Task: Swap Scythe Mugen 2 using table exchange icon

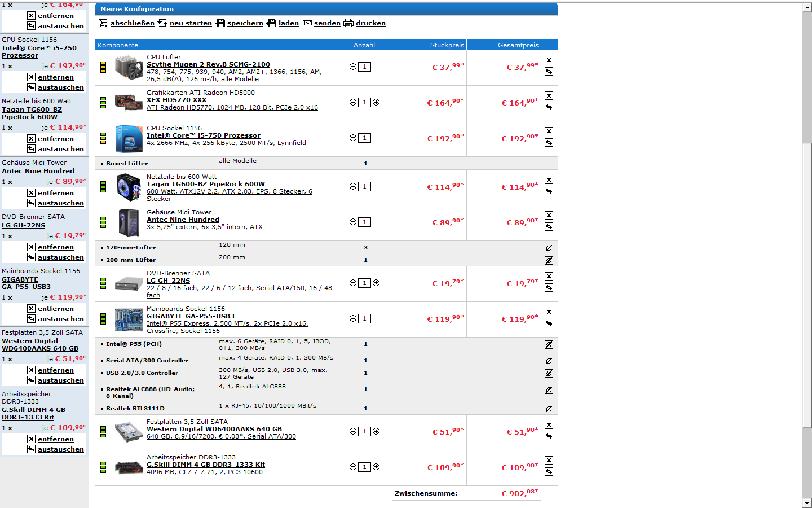Action: click(549, 72)
